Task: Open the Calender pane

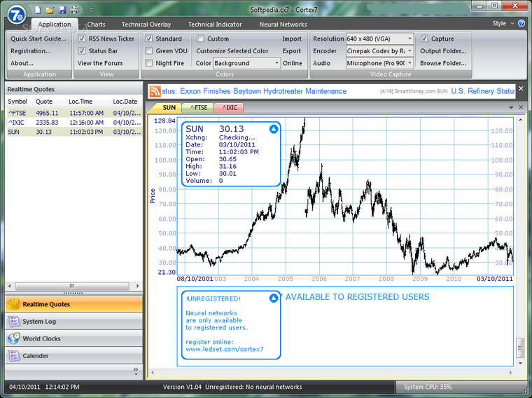Action: pos(74,355)
